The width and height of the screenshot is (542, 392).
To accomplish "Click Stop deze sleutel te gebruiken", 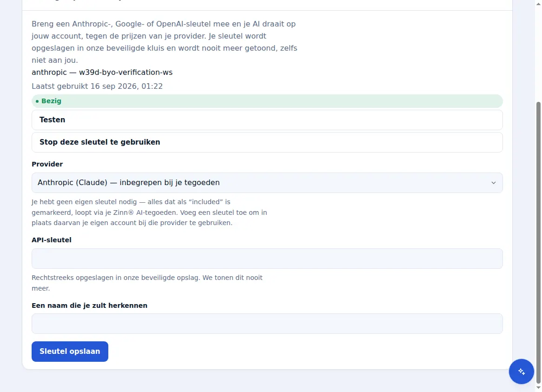I will [x=267, y=142].
